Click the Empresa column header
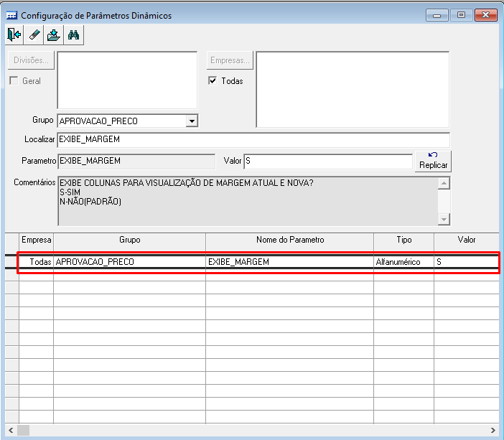The image size is (504, 440). pos(37,240)
